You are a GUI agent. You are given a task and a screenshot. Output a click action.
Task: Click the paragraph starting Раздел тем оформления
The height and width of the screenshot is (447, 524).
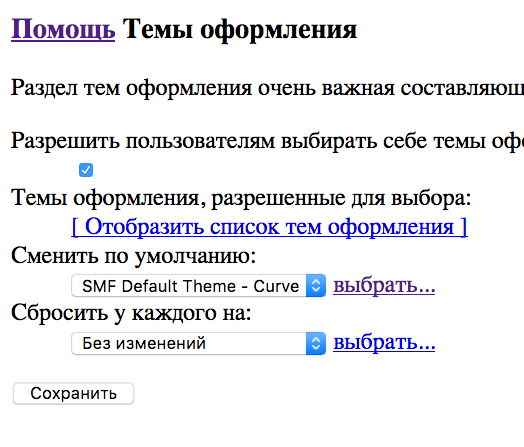267,88
